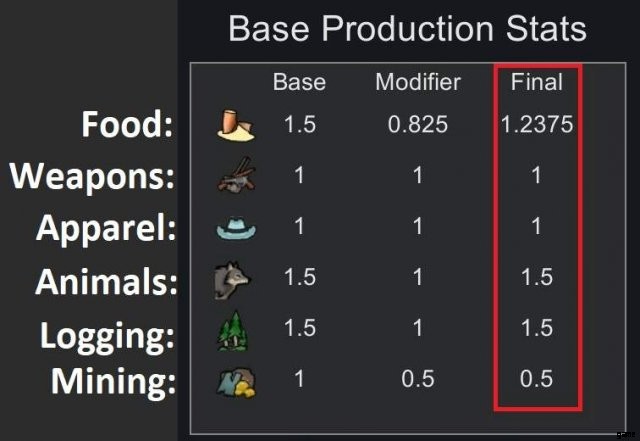Click the Mining final value 0.5
This screenshot has height=441, width=640.
[x=537, y=380]
